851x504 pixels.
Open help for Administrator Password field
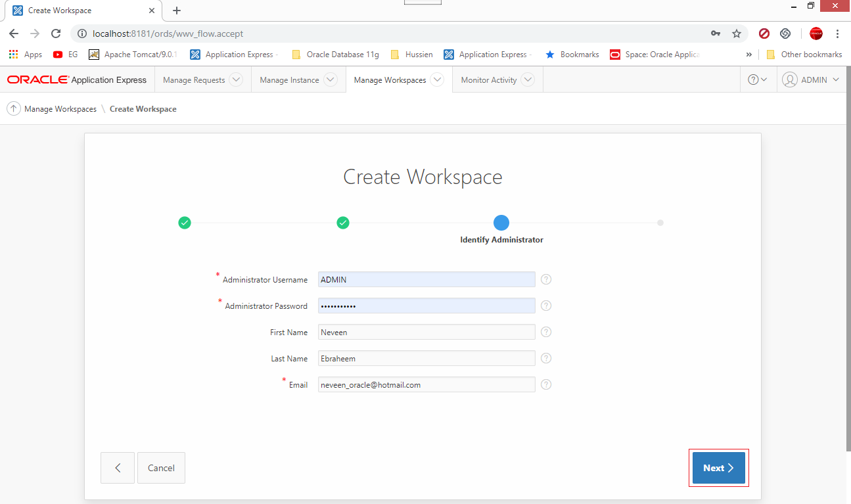545,306
